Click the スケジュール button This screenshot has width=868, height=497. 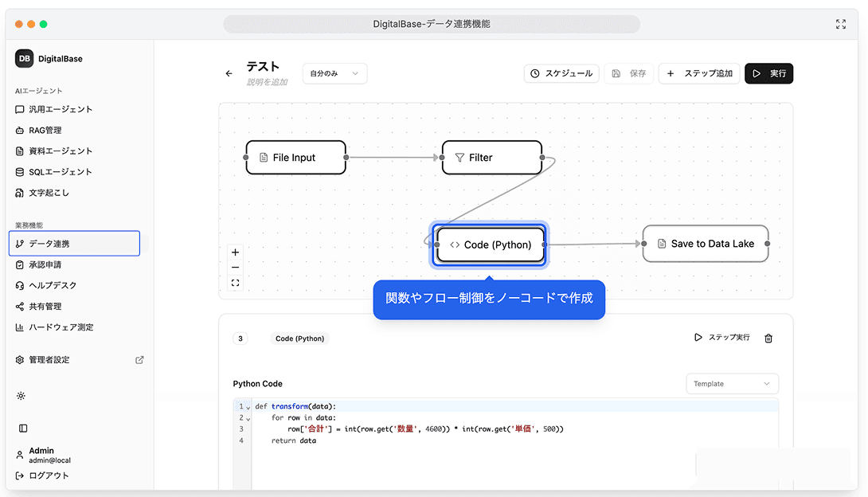click(561, 73)
